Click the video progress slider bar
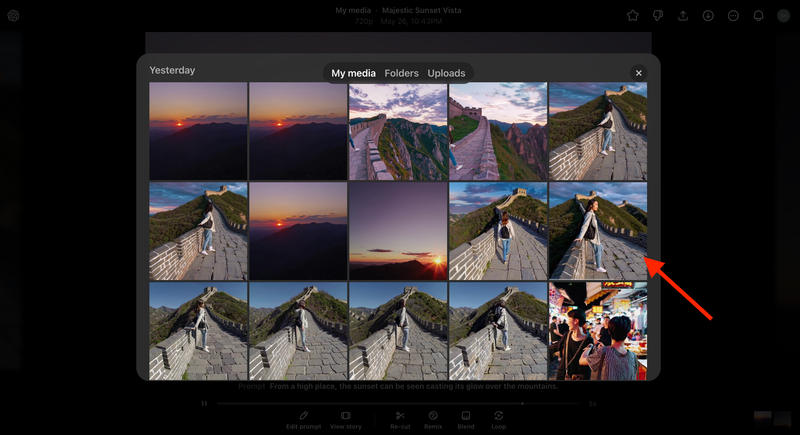 pos(398,403)
